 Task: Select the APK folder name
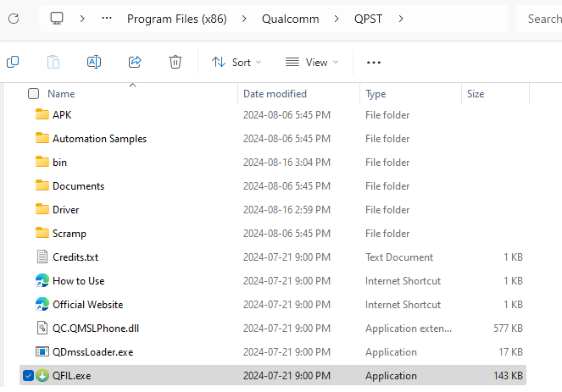62,115
